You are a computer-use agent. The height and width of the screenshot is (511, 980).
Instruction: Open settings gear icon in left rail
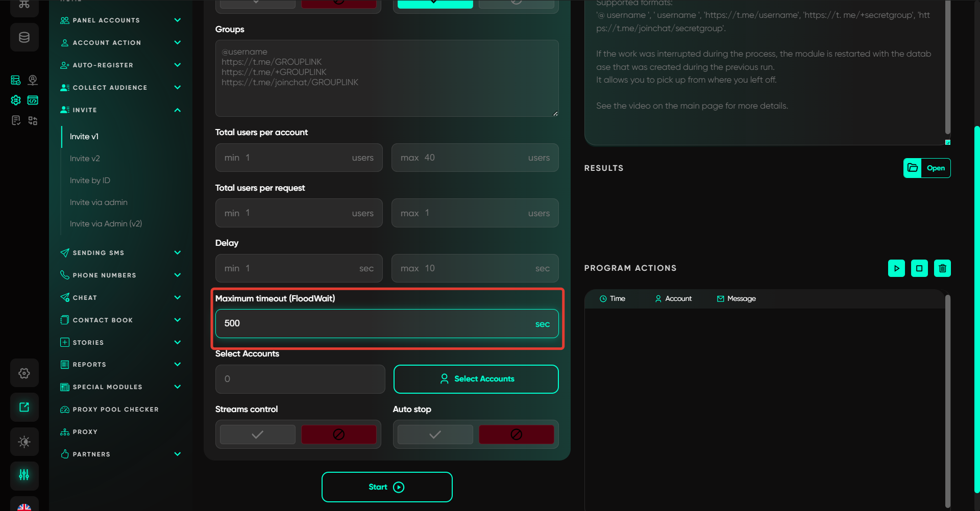click(x=24, y=373)
